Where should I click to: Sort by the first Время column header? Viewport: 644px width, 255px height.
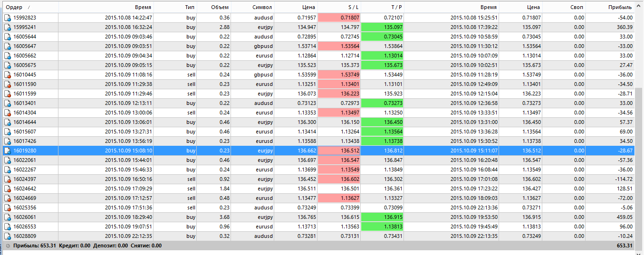[x=106, y=8]
